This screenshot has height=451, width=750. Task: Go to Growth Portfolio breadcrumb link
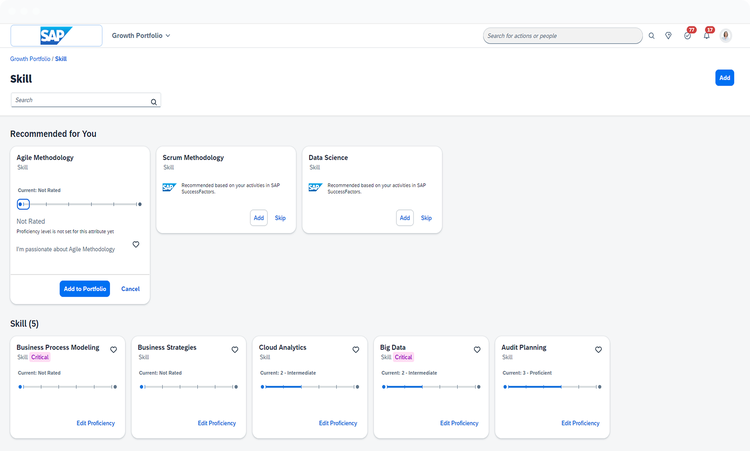[x=30, y=59]
